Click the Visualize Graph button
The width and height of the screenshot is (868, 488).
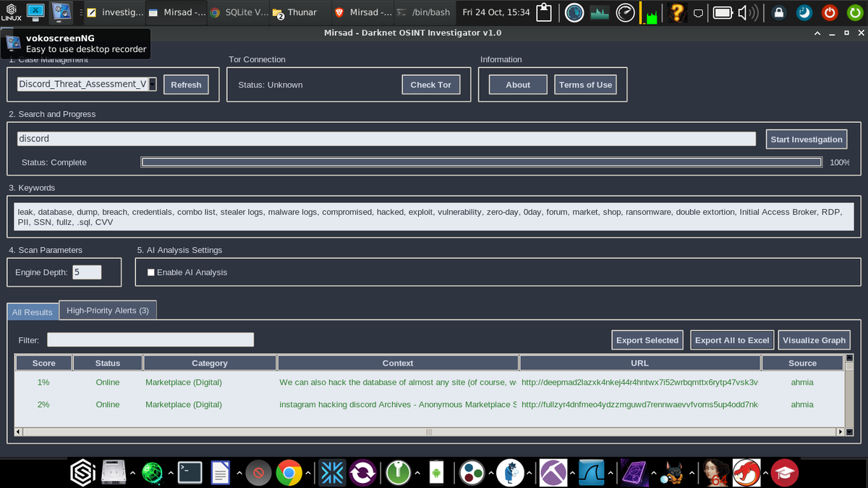pos(814,340)
